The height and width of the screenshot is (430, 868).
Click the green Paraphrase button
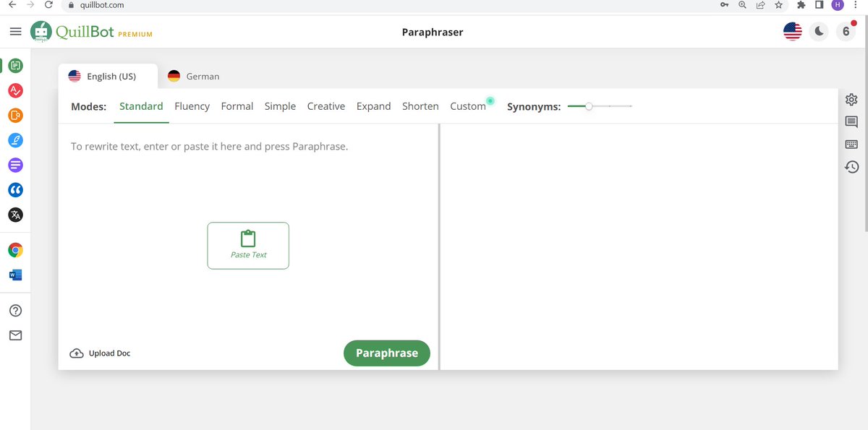pos(387,353)
